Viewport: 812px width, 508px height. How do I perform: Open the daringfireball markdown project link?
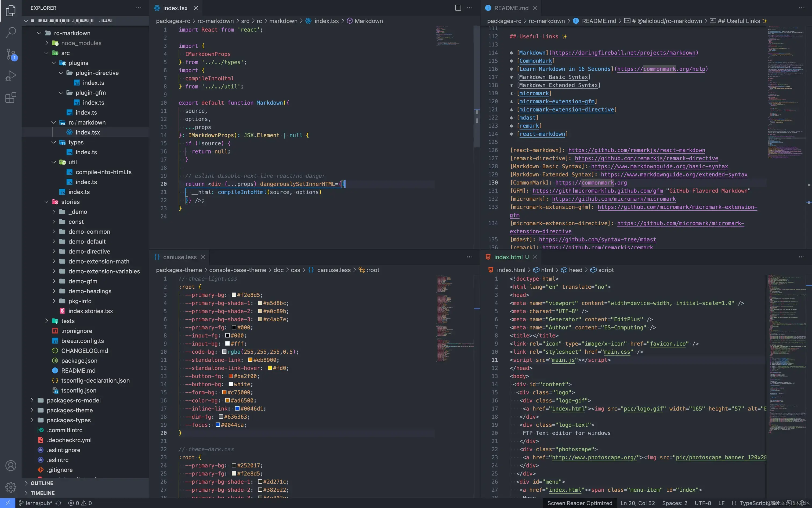(x=624, y=53)
